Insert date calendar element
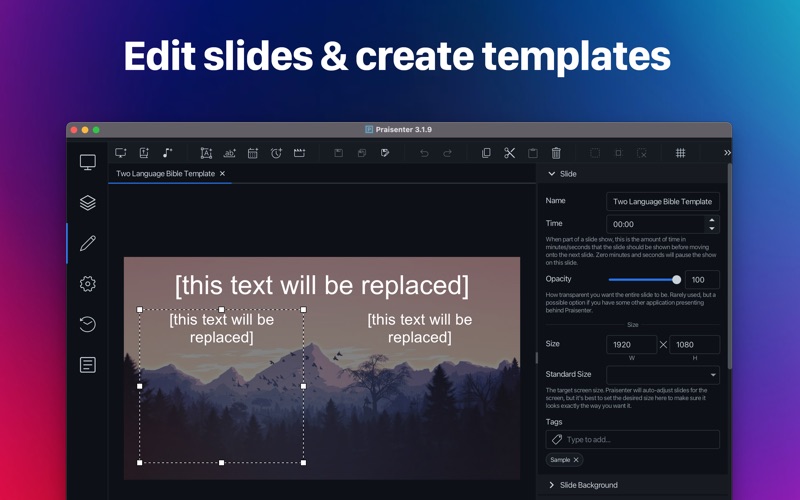The width and height of the screenshot is (800, 500). pyautogui.click(x=253, y=153)
